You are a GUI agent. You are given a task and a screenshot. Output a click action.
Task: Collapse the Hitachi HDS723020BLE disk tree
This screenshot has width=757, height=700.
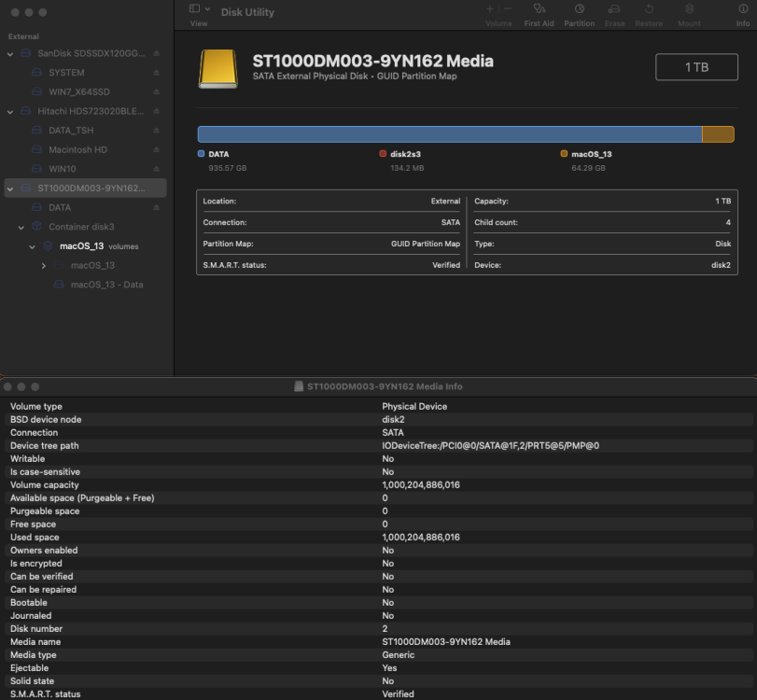[x=10, y=111]
